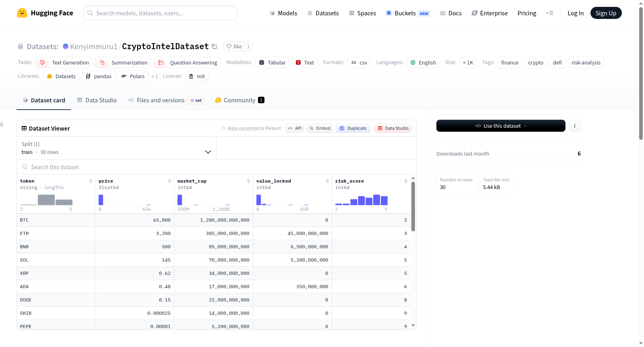This screenshot has height=347, width=644.
Task: Filter by Text modality tag
Action: (305, 62)
